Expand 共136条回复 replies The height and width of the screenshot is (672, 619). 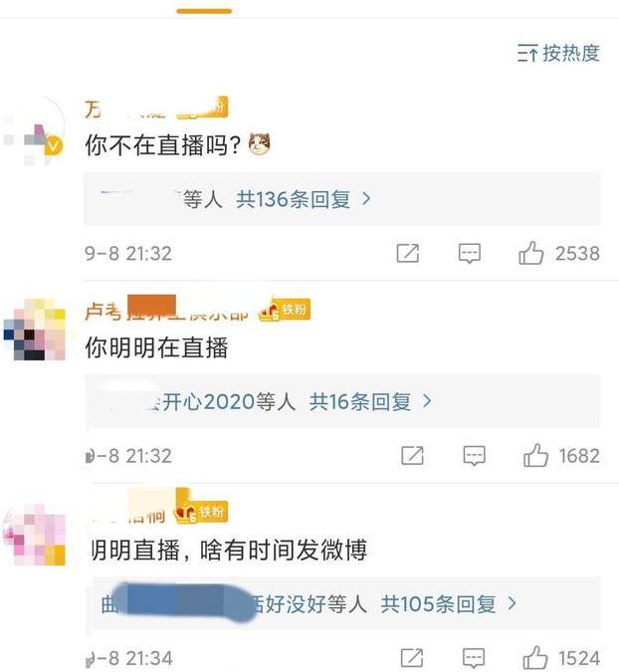click(304, 199)
